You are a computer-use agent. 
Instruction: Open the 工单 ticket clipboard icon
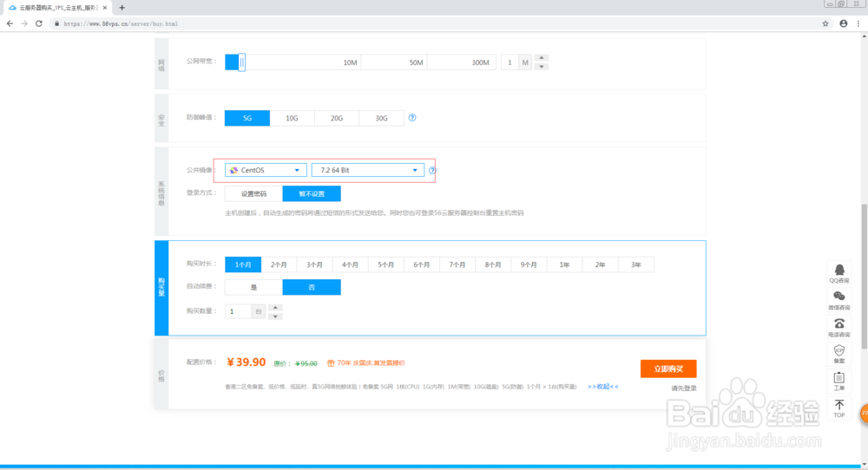[x=839, y=378]
